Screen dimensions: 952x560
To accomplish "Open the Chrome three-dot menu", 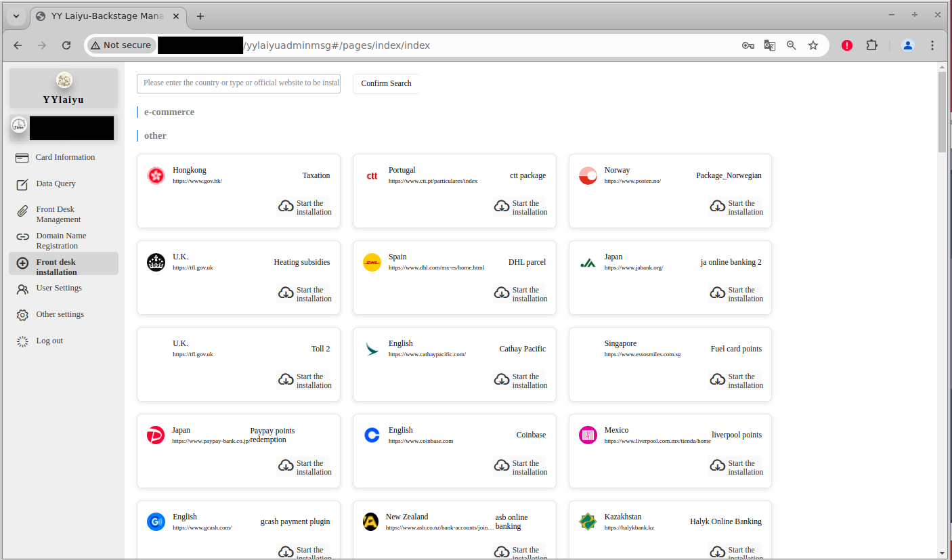I will tap(932, 45).
